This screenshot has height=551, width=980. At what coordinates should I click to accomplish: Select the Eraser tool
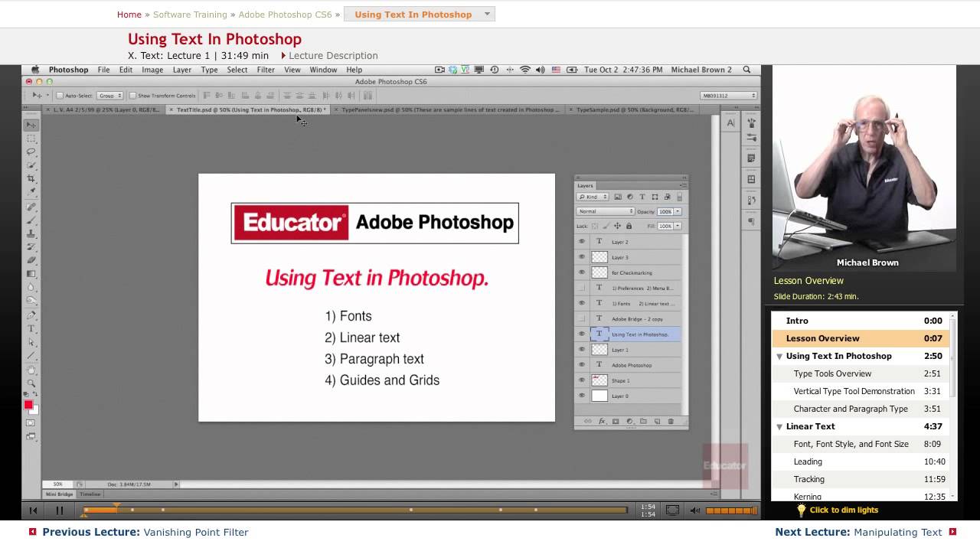tap(31, 260)
